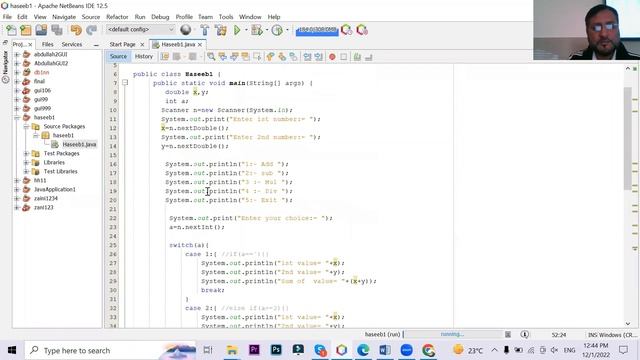Select the Libraries folder node
Viewport: 640px width, 360px height.
tap(54, 162)
